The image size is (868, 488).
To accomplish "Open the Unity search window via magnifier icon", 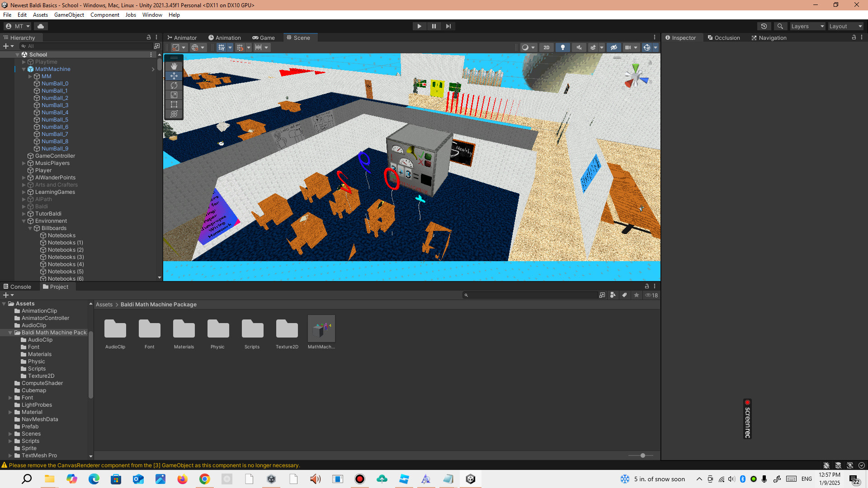I will click(x=780, y=26).
